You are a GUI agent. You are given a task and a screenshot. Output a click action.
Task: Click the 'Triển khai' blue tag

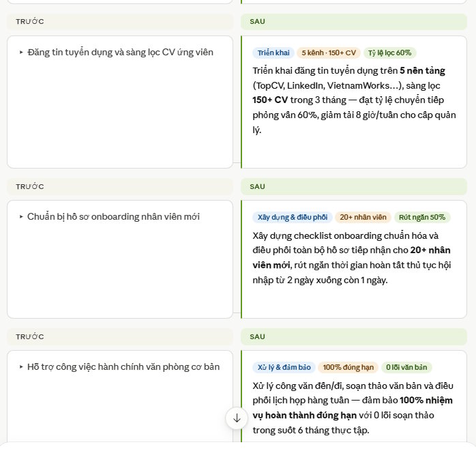[273, 53]
